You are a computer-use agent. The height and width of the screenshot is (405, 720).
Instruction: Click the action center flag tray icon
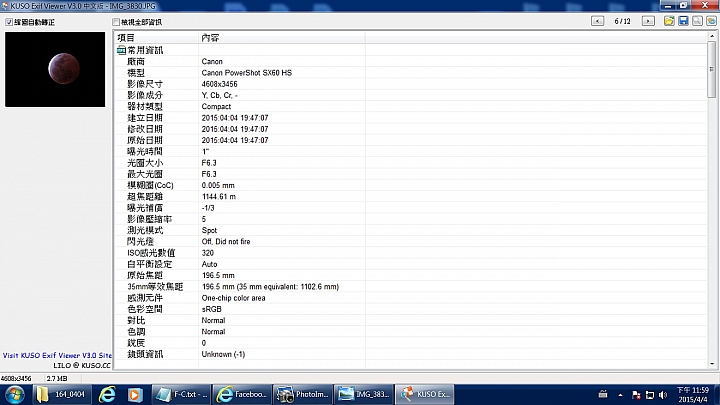click(x=636, y=395)
